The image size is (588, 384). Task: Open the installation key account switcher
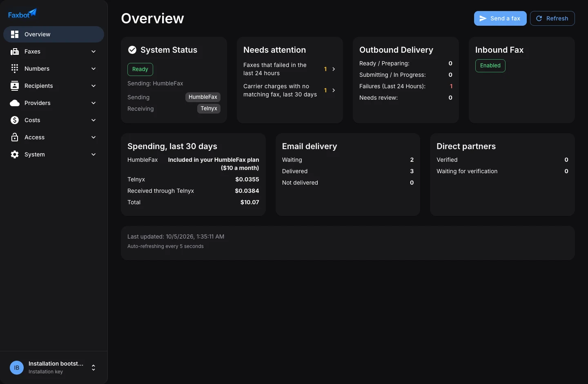[53, 368]
